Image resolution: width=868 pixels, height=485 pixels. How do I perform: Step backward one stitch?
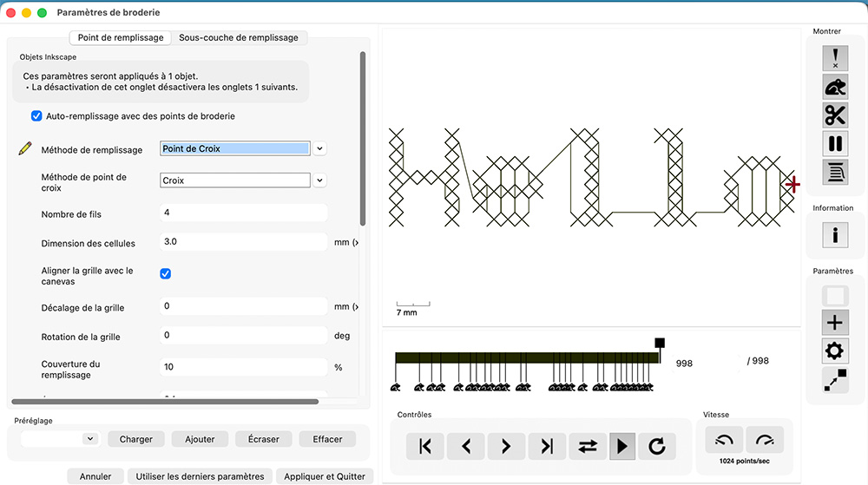(466, 446)
